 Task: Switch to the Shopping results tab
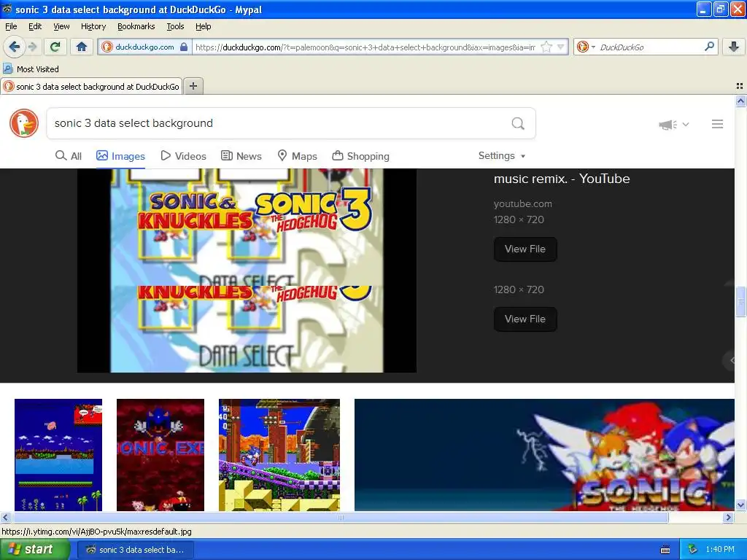tap(360, 156)
